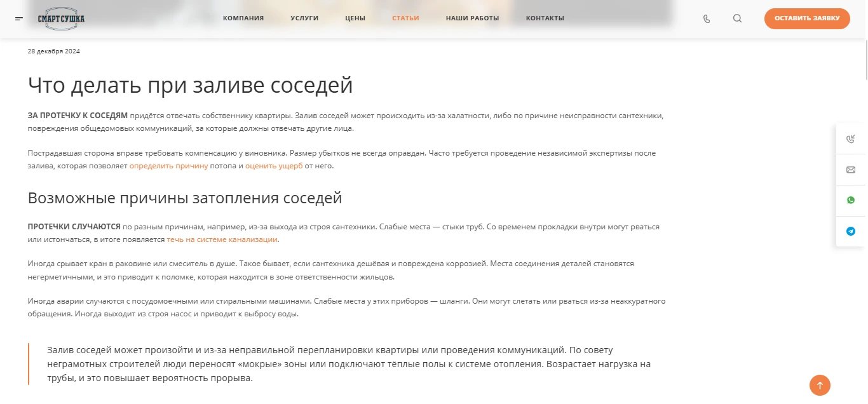Follow the определить причину link
Image resolution: width=868 pixels, height=404 pixels.
pyautogui.click(x=169, y=166)
